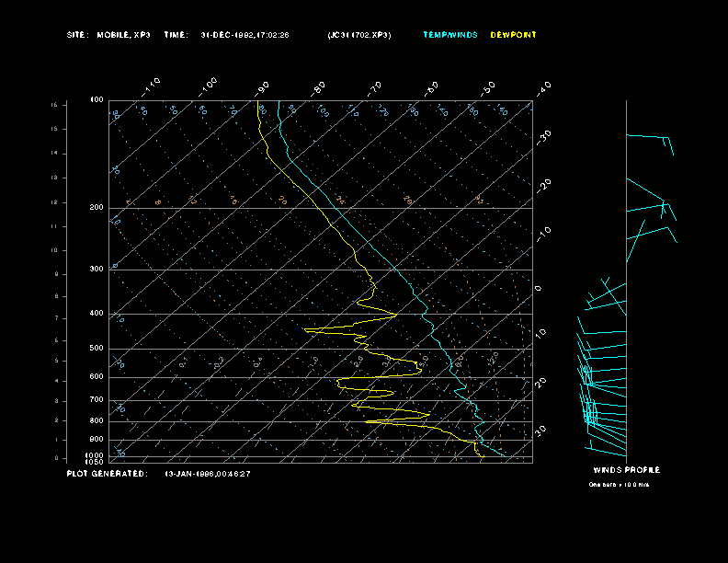Click the PLOT GENERATED label

click(x=106, y=474)
